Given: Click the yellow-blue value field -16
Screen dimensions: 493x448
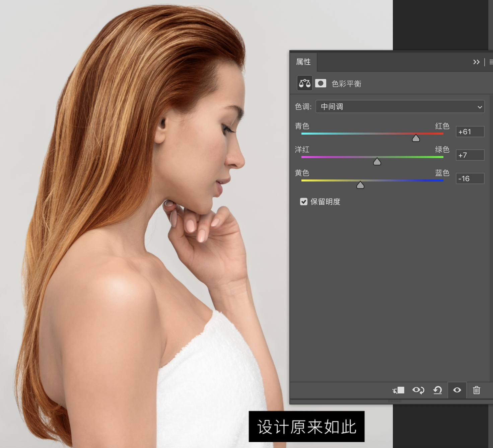Looking at the screenshot, I should pyautogui.click(x=470, y=178).
